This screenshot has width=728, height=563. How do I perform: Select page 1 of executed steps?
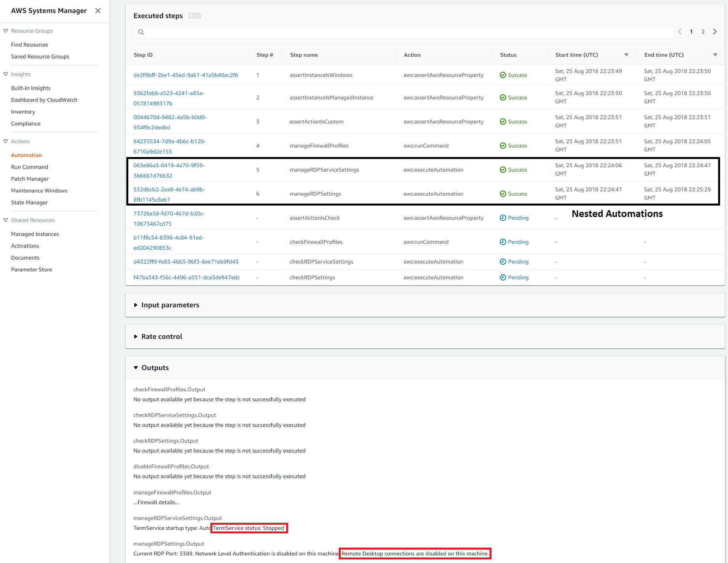pos(691,32)
